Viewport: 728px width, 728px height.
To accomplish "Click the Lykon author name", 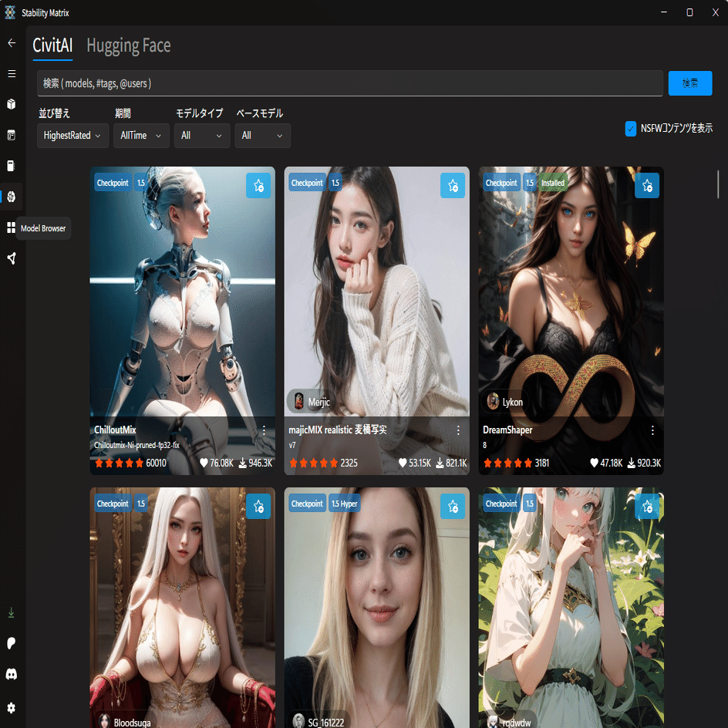I will 513,402.
